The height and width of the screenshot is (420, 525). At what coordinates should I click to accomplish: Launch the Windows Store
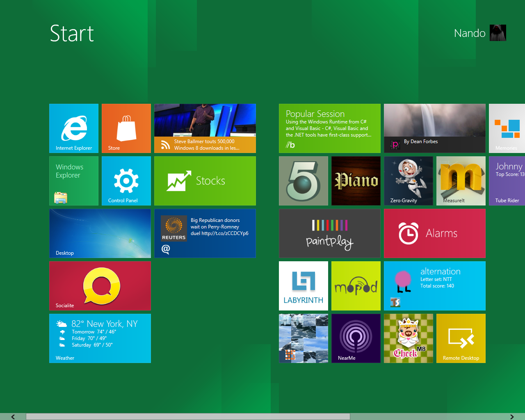pyautogui.click(x=126, y=128)
